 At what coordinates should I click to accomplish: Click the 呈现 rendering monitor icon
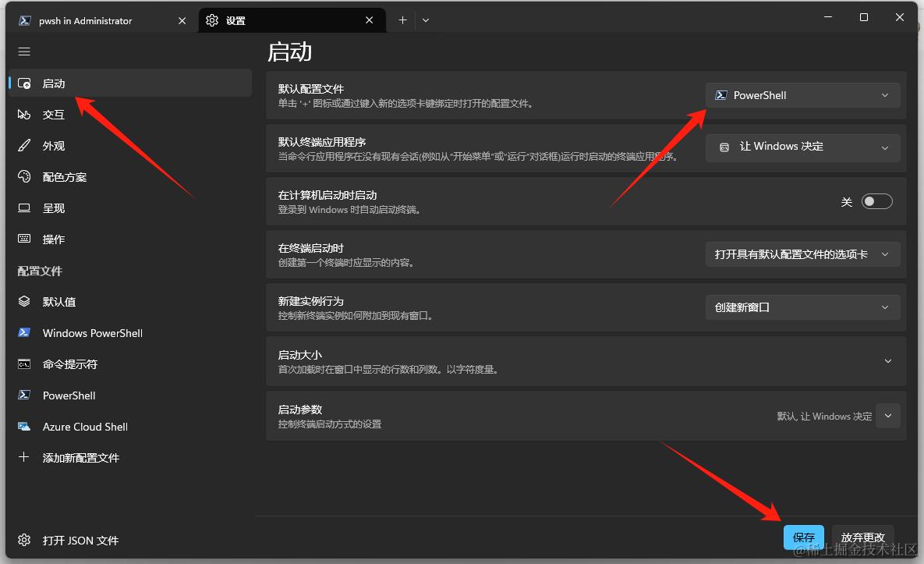click(24, 208)
